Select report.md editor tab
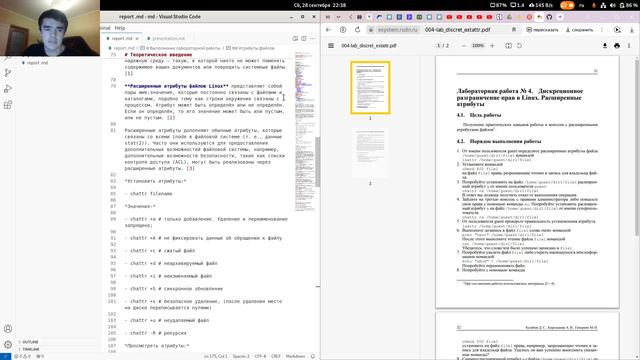The width and height of the screenshot is (640, 360). click(x=122, y=38)
